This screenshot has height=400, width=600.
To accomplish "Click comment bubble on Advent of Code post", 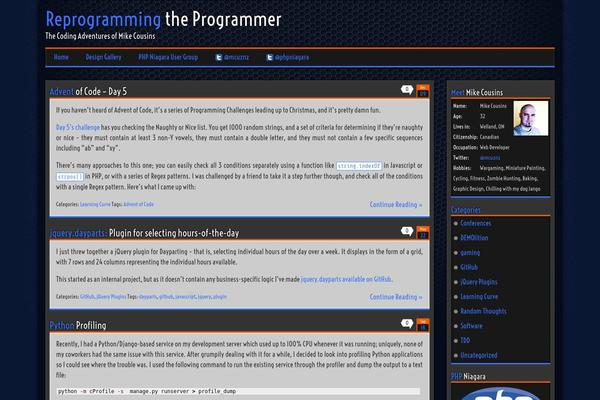I will click(x=407, y=90).
